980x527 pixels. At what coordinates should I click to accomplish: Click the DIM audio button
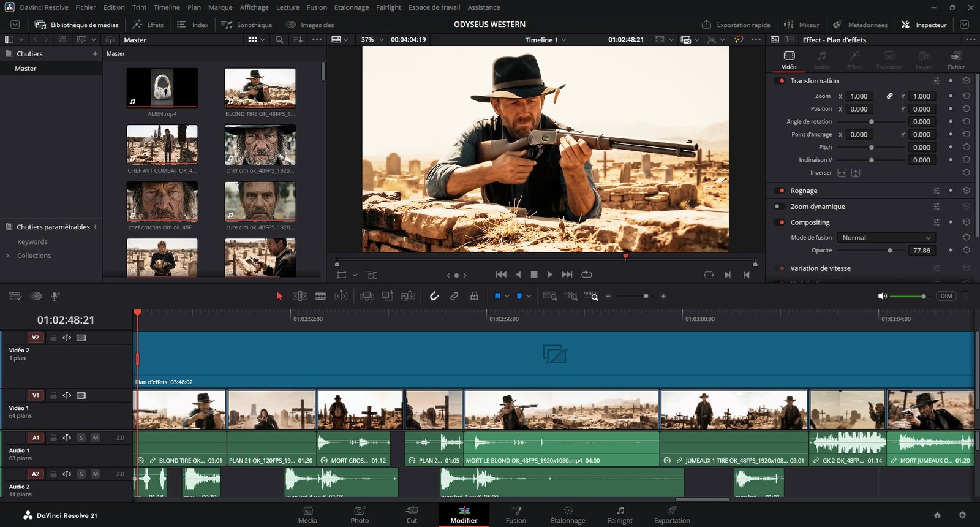[x=946, y=296]
